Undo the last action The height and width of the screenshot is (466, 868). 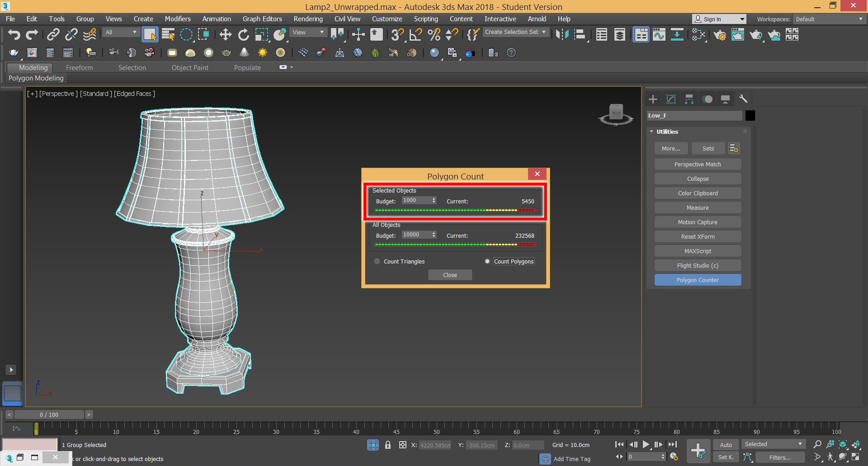pyautogui.click(x=13, y=34)
